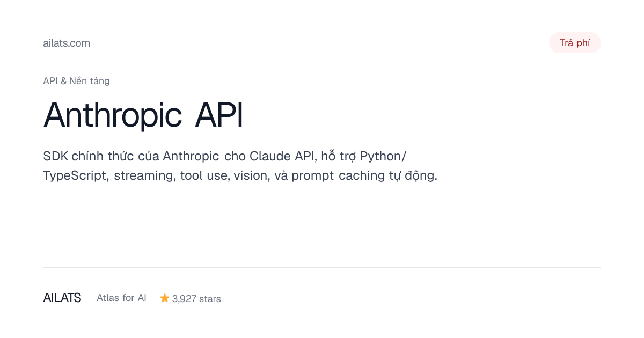Screen dimensions: 644x338
Task: Click the Claude API text in the description
Action: coord(283,156)
